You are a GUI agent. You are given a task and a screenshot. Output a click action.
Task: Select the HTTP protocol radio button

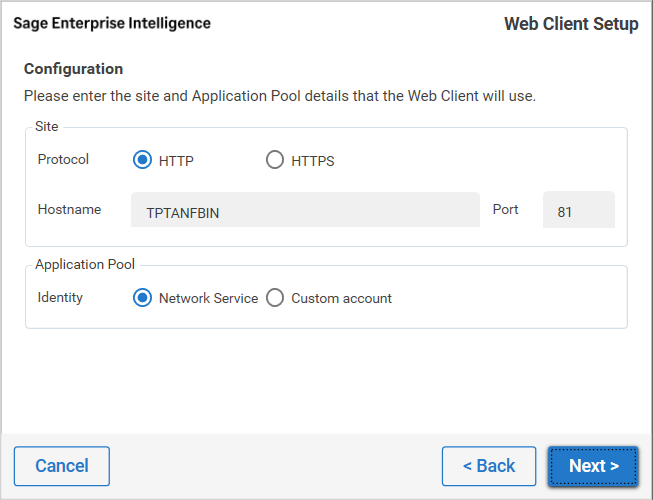click(142, 160)
